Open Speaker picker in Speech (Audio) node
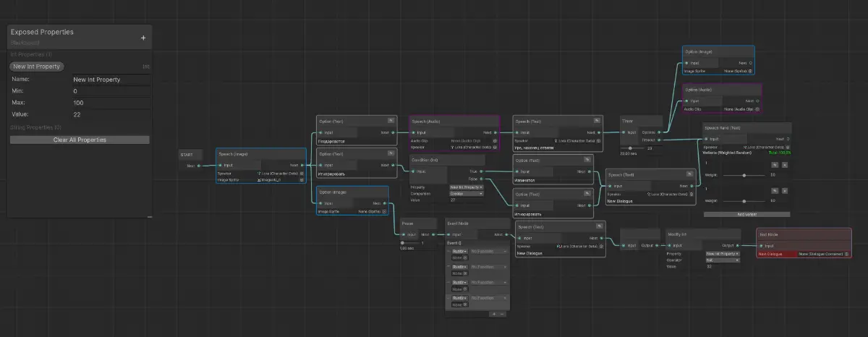This screenshot has width=868, height=337. (495, 147)
